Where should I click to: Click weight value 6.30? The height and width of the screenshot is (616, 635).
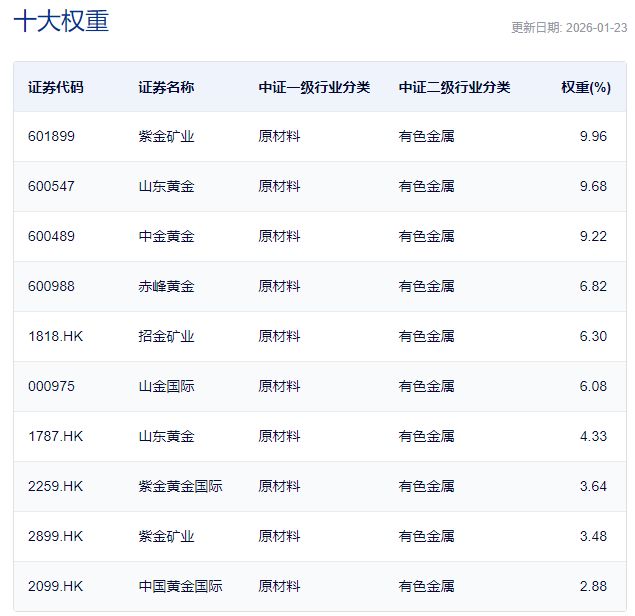[593, 336]
